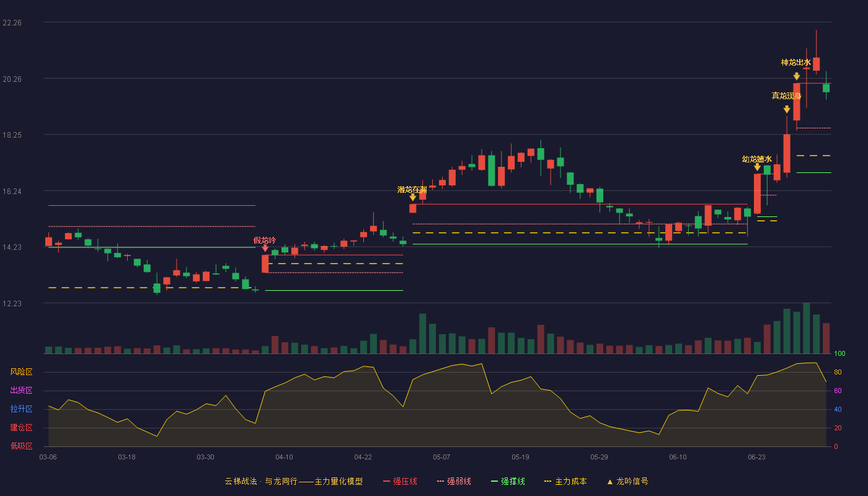Click the yellow arrow below 幼龙嬉水

[x=757, y=167]
